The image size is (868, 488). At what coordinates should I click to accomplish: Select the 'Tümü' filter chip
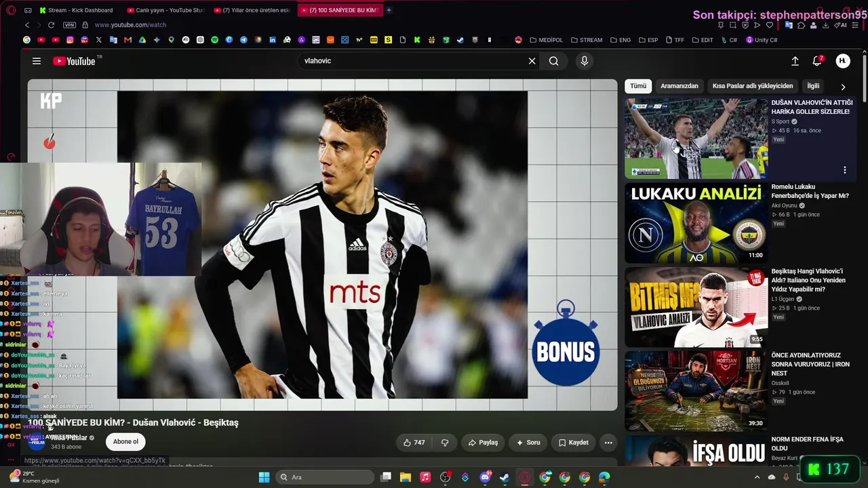pyautogui.click(x=638, y=86)
